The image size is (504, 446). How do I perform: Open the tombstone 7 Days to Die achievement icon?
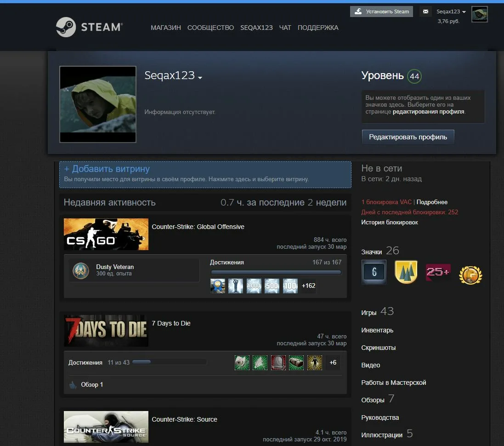click(x=278, y=363)
